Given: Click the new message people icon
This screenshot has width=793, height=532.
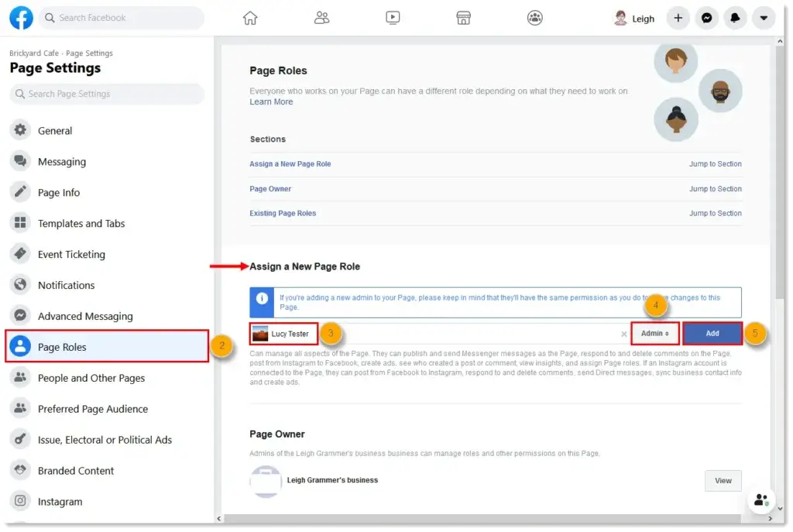Looking at the screenshot, I should [x=761, y=500].
